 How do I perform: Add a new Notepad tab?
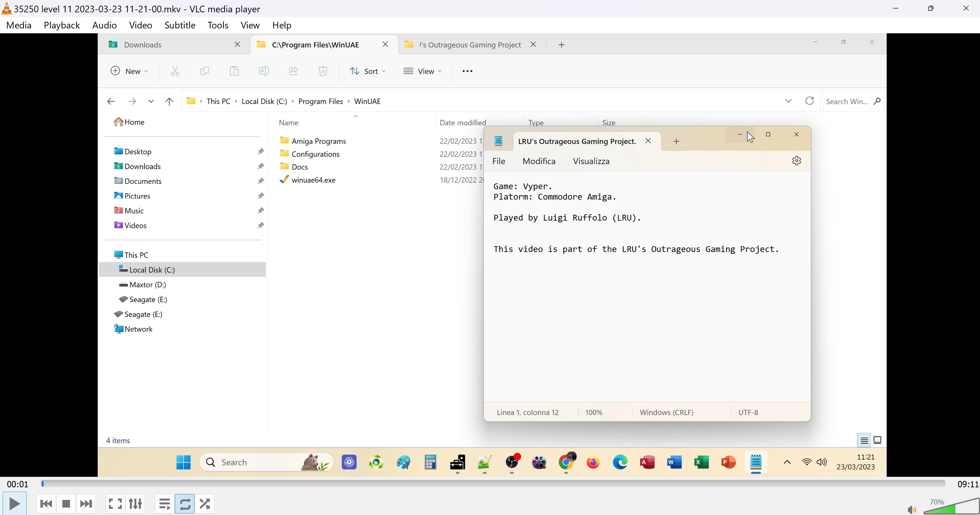pos(676,141)
